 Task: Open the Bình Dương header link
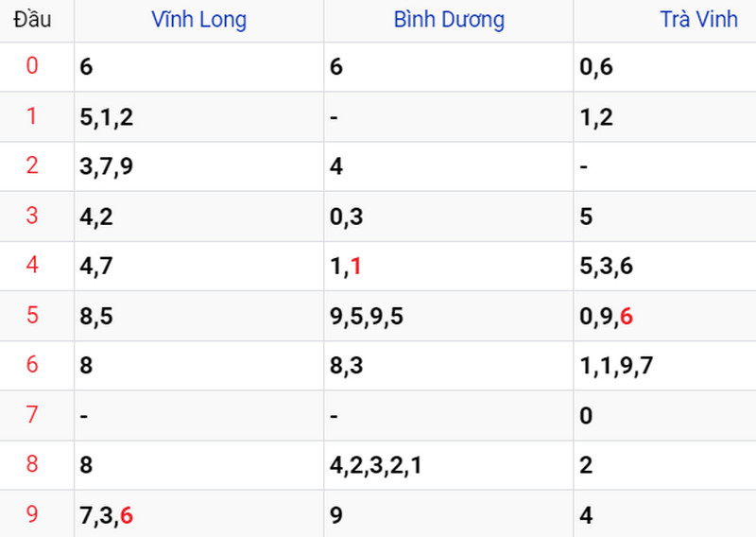[x=449, y=19]
